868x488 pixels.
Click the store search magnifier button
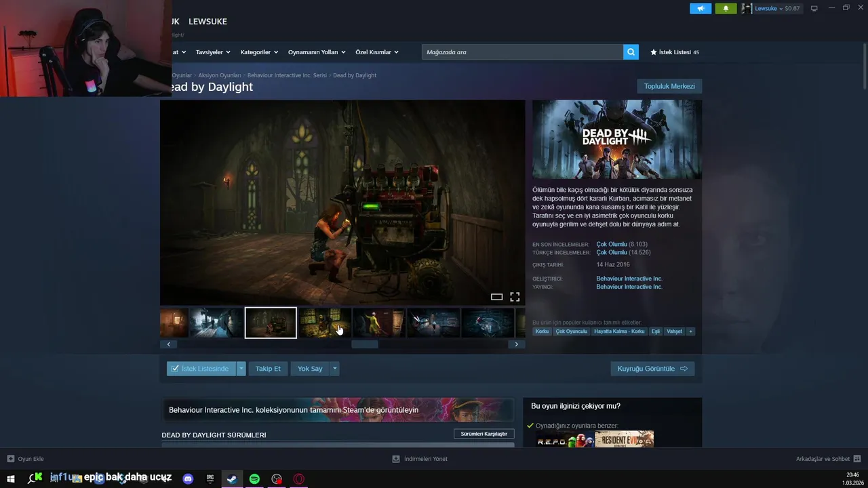click(x=631, y=52)
